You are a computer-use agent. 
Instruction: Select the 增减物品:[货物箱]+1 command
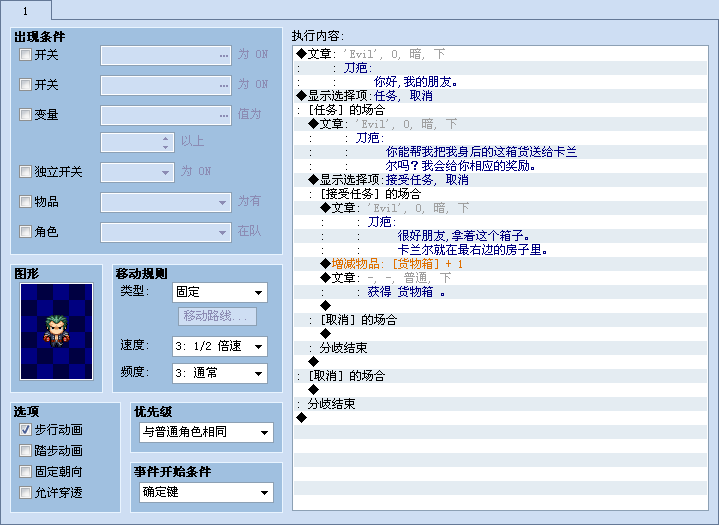(x=501, y=264)
